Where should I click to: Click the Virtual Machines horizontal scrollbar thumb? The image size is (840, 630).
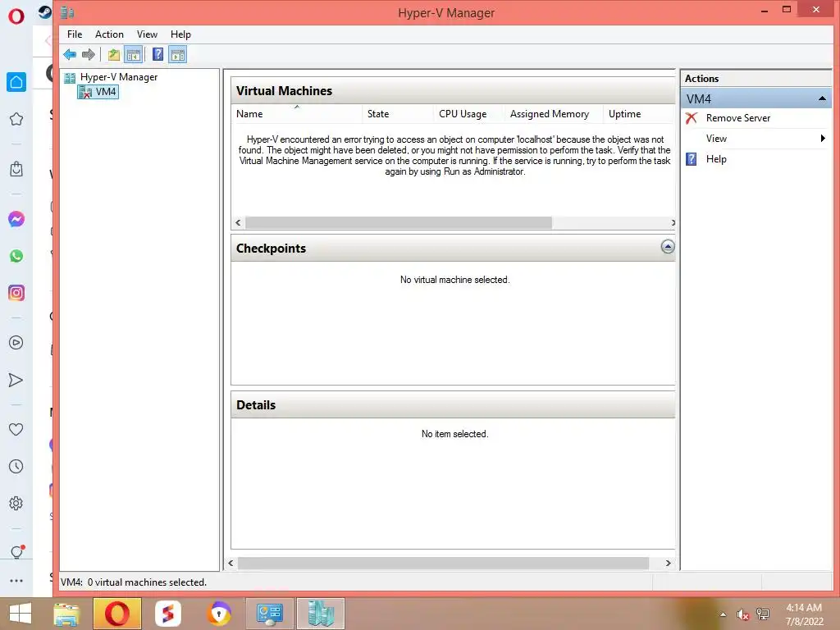tap(398, 223)
